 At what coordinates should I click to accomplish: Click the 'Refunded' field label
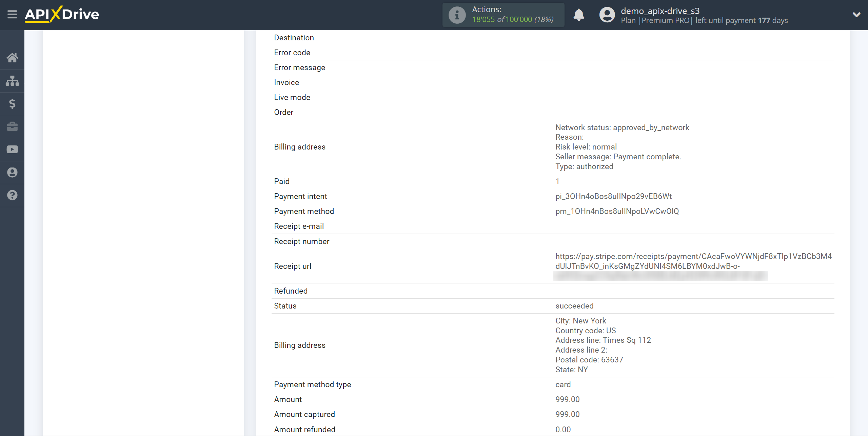tap(291, 291)
